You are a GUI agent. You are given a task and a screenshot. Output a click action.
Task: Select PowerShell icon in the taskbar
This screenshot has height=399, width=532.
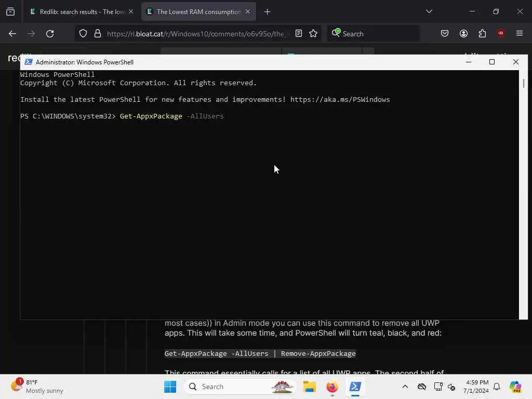(355, 387)
